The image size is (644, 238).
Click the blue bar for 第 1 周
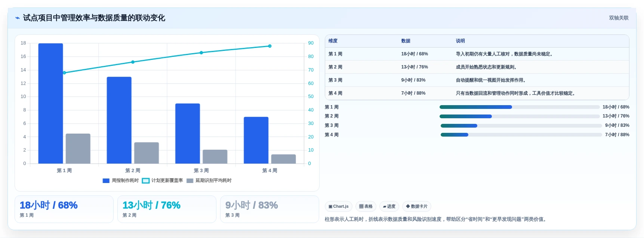point(50,103)
